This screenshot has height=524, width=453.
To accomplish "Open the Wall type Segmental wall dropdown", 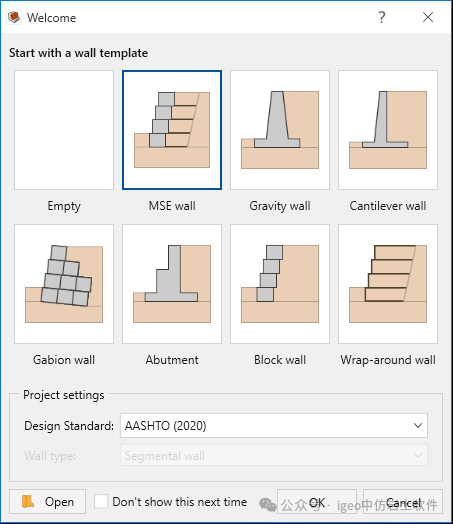I will point(274,455).
